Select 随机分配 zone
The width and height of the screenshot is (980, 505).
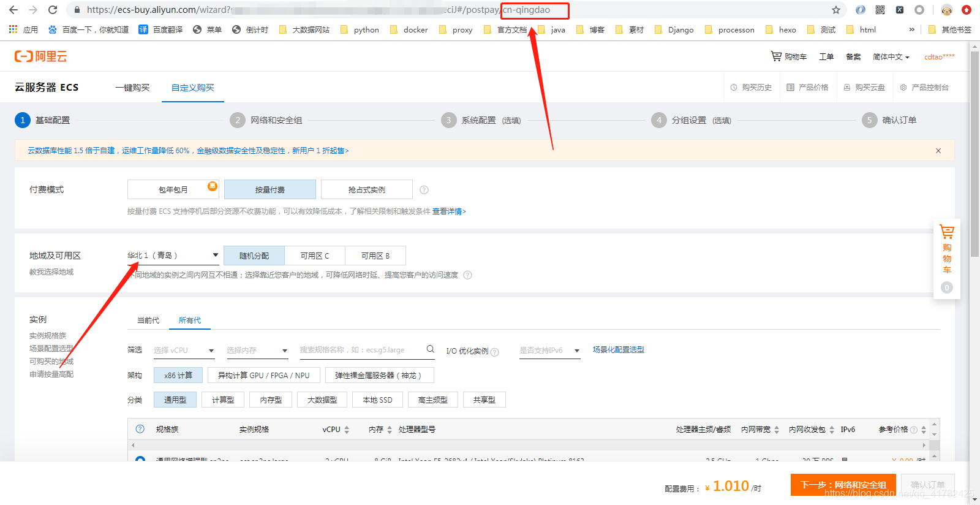pos(254,256)
